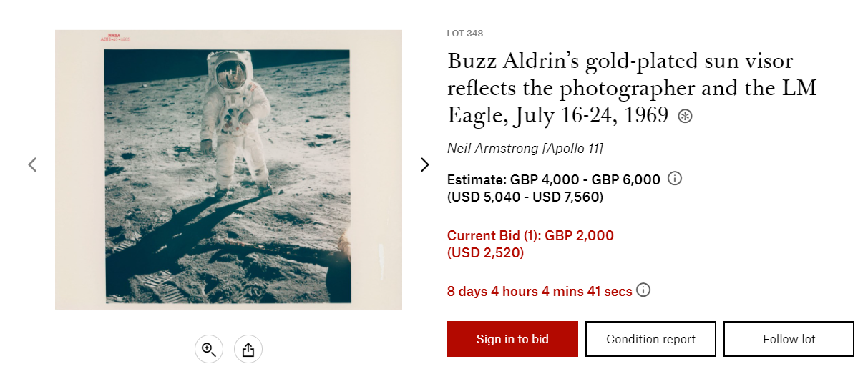The image size is (868, 369).
Task: Show info about the estimate
Action: (674, 179)
